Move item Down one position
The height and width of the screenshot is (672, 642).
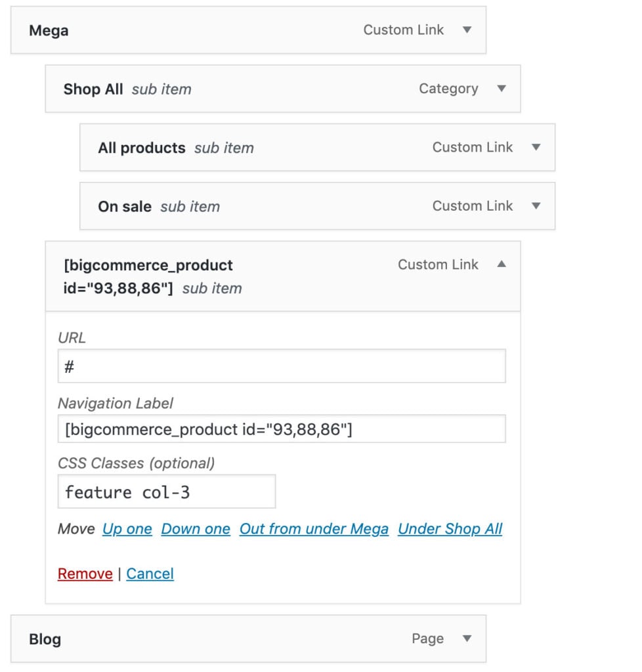point(195,528)
